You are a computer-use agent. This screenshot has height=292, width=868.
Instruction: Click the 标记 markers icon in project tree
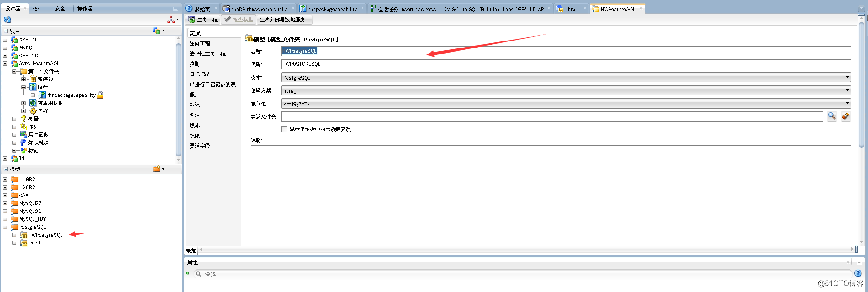(24, 150)
